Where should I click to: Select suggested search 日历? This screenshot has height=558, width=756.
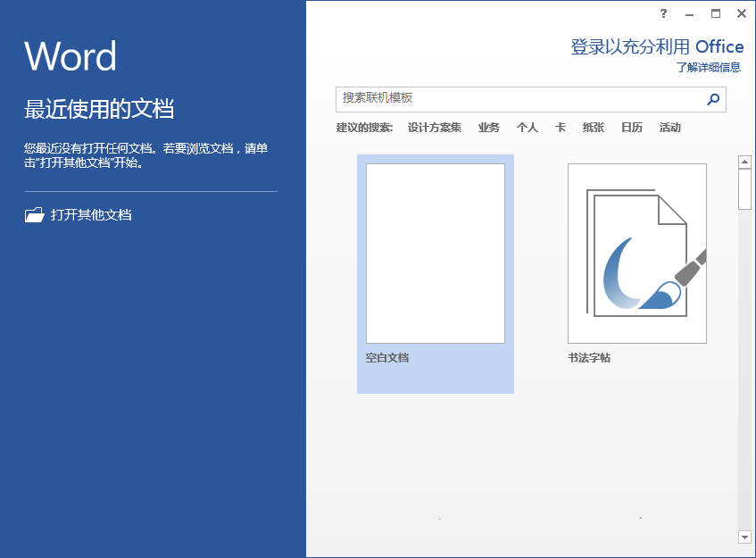pyautogui.click(x=632, y=128)
